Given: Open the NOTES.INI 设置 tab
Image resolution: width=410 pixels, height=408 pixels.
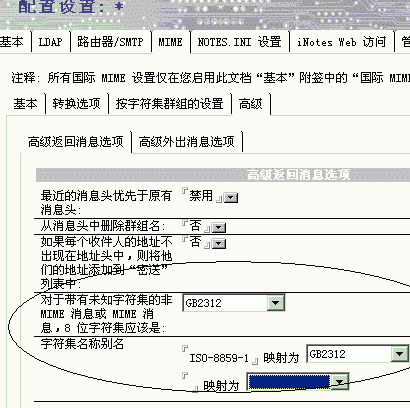Looking at the screenshot, I should point(239,42).
